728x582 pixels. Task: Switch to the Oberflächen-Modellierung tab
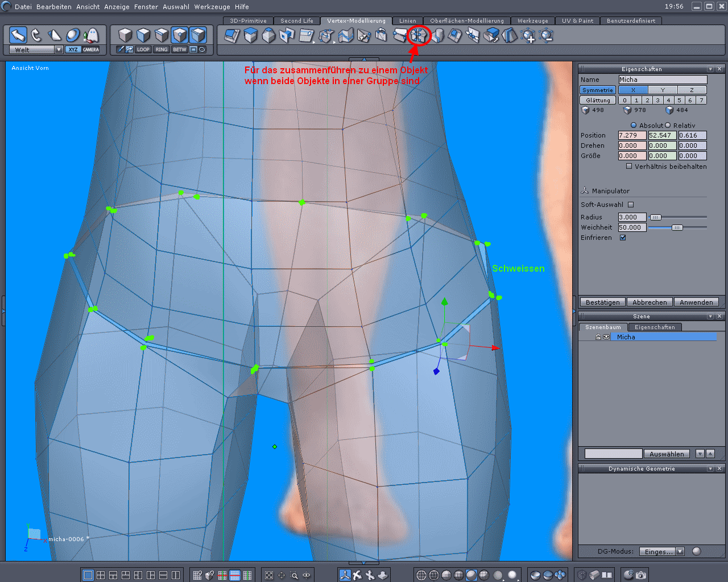[466, 20]
